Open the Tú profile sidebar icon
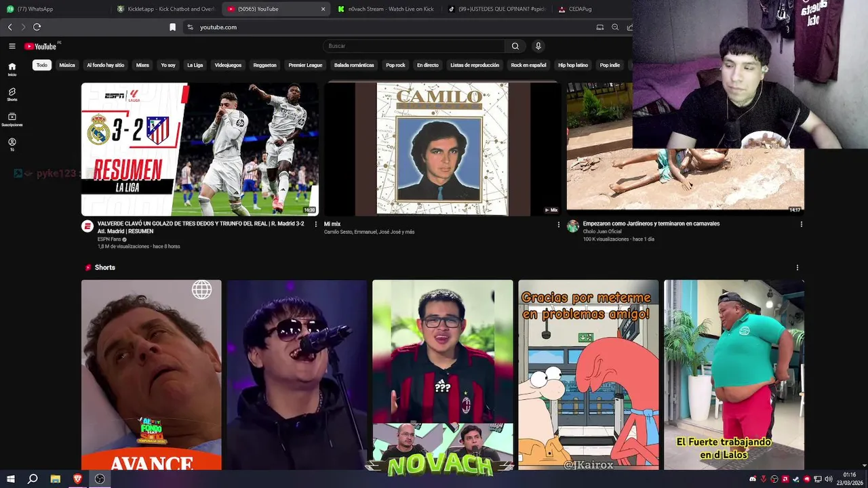Image resolution: width=868 pixels, height=488 pixels. (x=12, y=144)
